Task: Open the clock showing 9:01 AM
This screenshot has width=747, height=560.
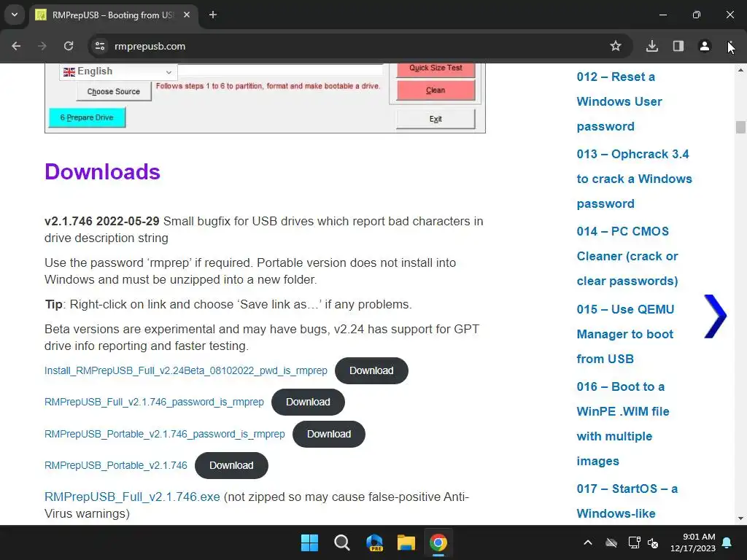Action: [x=693, y=542]
